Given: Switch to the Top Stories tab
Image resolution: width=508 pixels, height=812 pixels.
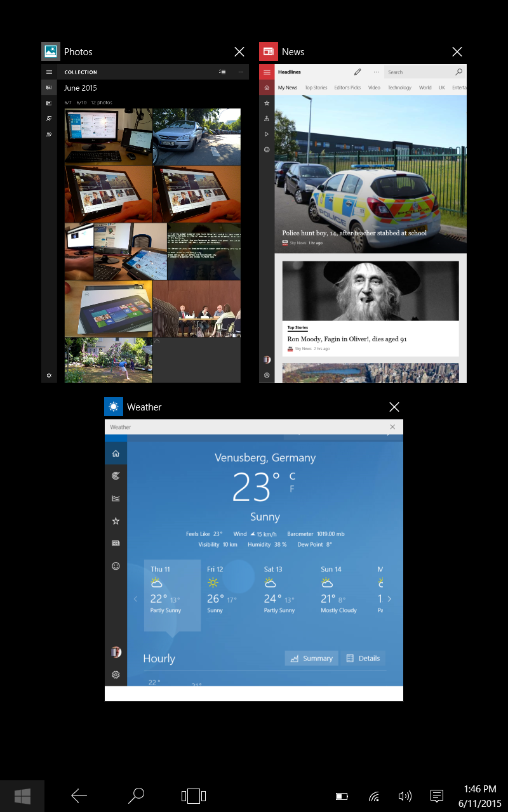Looking at the screenshot, I should [x=316, y=88].
